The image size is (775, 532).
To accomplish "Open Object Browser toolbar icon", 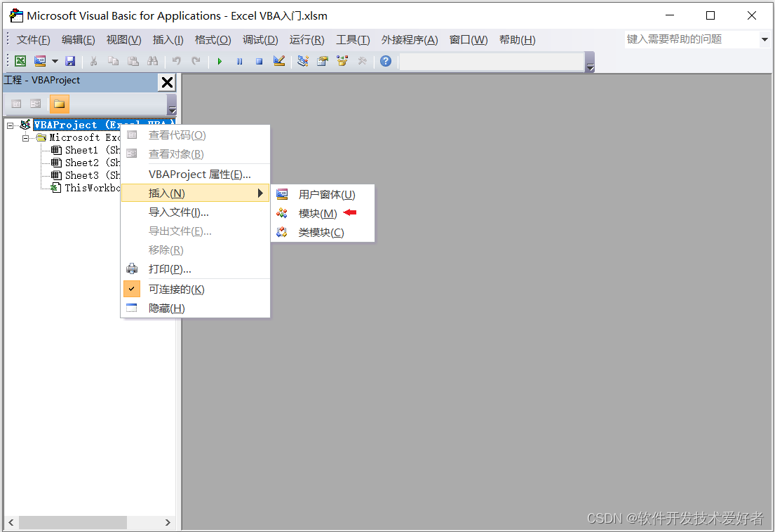I will pyautogui.click(x=342, y=61).
